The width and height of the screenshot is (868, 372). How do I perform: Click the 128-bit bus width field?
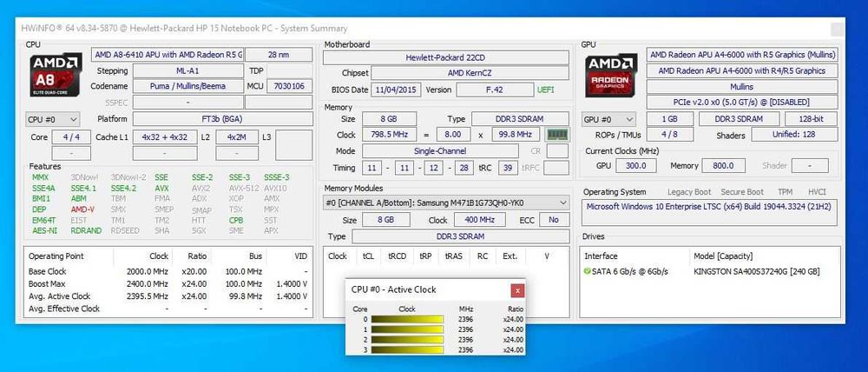pyautogui.click(x=811, y=119)
